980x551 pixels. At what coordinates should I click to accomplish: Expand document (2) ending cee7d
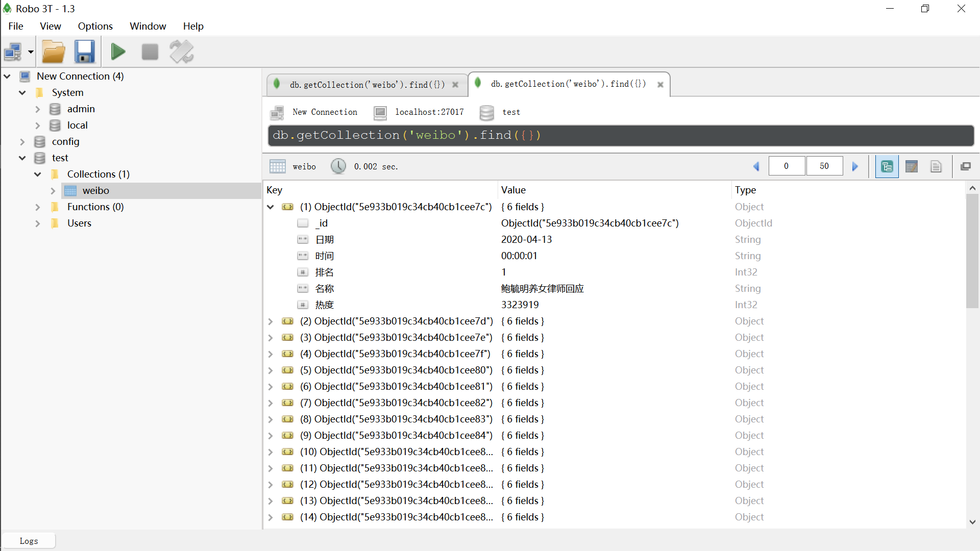coord(271,321)
